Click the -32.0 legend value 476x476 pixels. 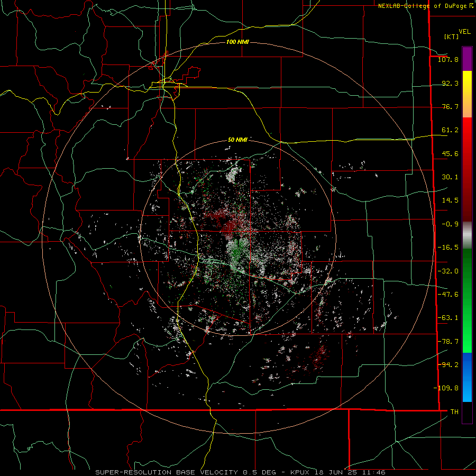coord(448,271)
